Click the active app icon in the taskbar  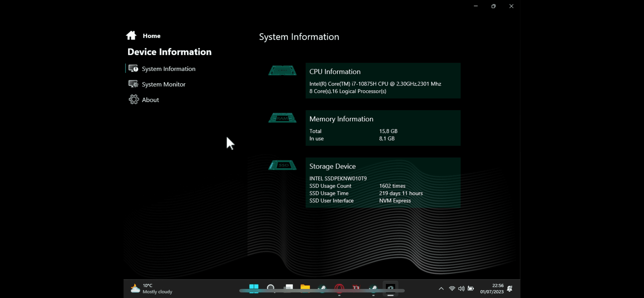point(390,288)
